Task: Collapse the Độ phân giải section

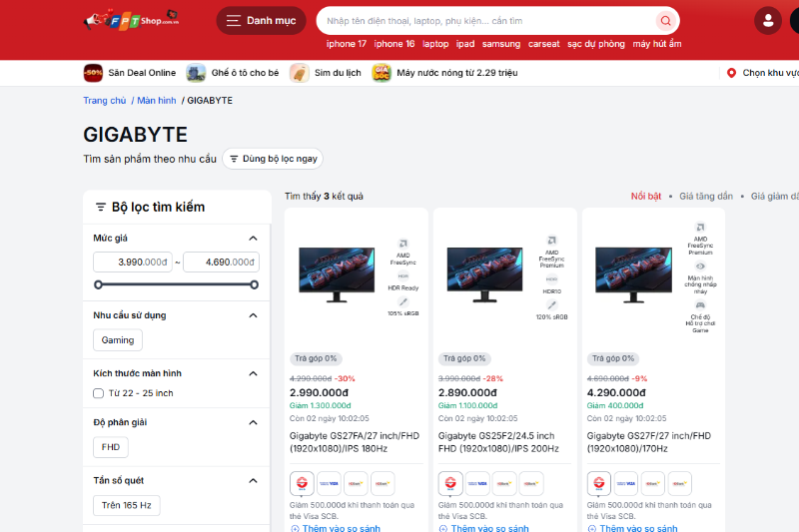Action: point(253,422)
